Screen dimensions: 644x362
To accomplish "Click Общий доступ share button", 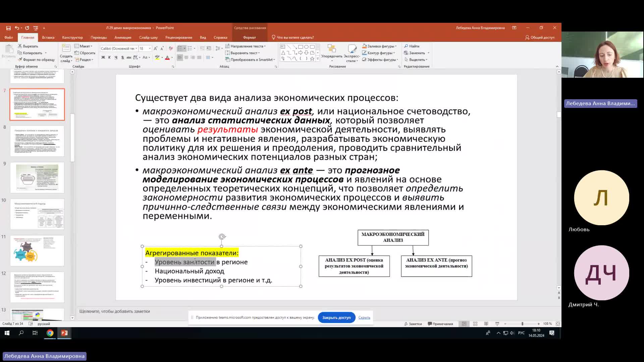I will [x=540, y=38].
